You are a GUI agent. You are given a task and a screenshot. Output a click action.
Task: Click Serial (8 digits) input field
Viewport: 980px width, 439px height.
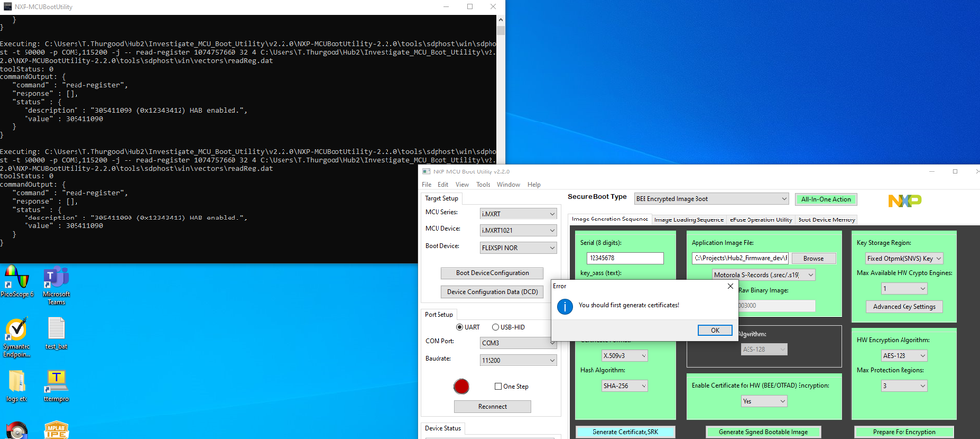(624, 258)
